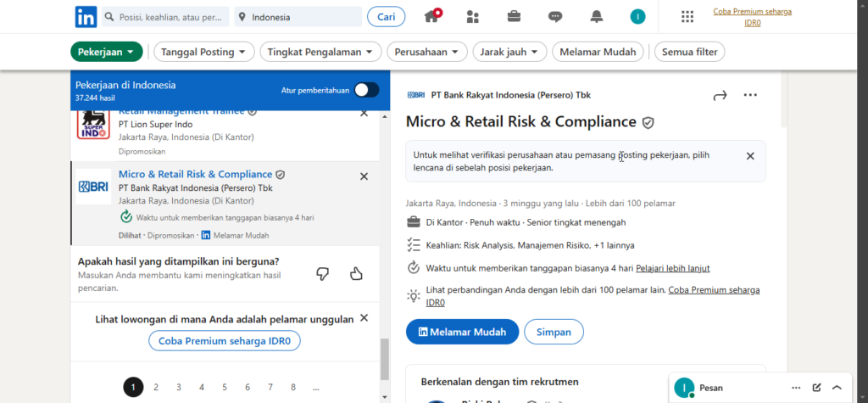The height and width of the screenshot is (403, 868).
Task: Open the My Network people icon
Action: pos(473,17)
